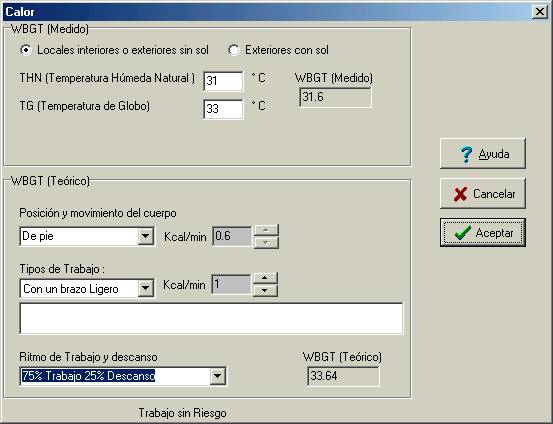
Task: Click the posture Kcal/min down spinner
Action: click(266, 243)
